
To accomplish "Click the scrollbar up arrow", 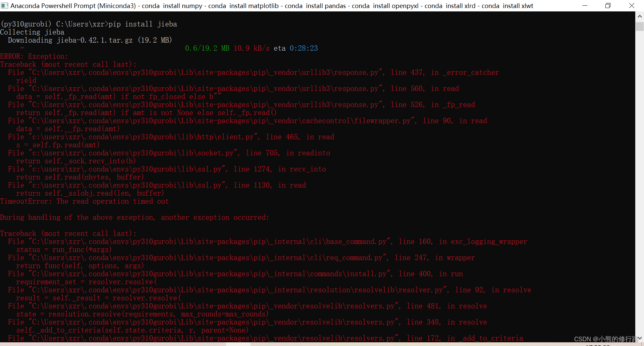I will coord(640,16).
